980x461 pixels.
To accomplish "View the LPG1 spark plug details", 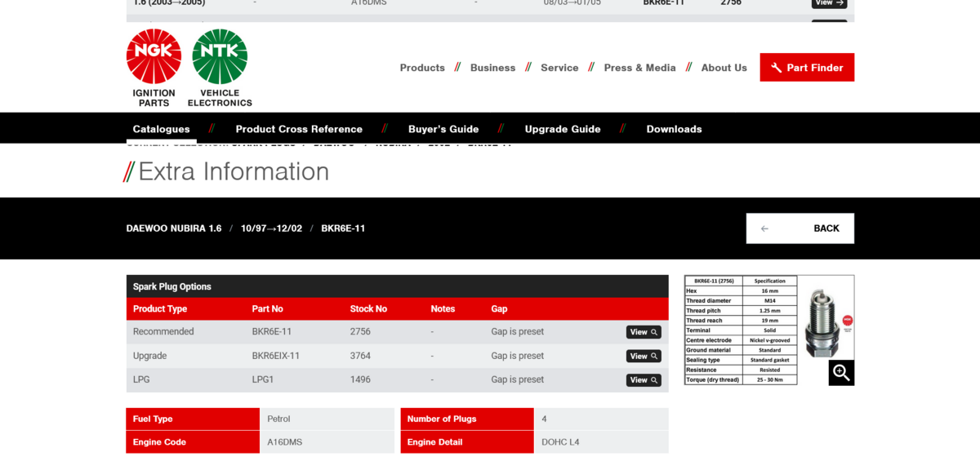I will [x=644, y=380].
